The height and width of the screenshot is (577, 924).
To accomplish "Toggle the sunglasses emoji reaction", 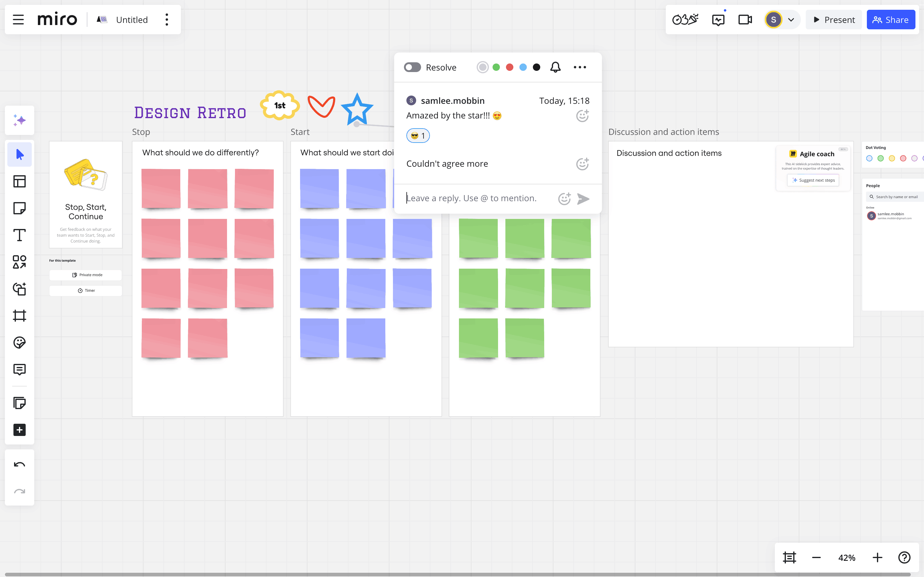I will click(x=418, y=136).
